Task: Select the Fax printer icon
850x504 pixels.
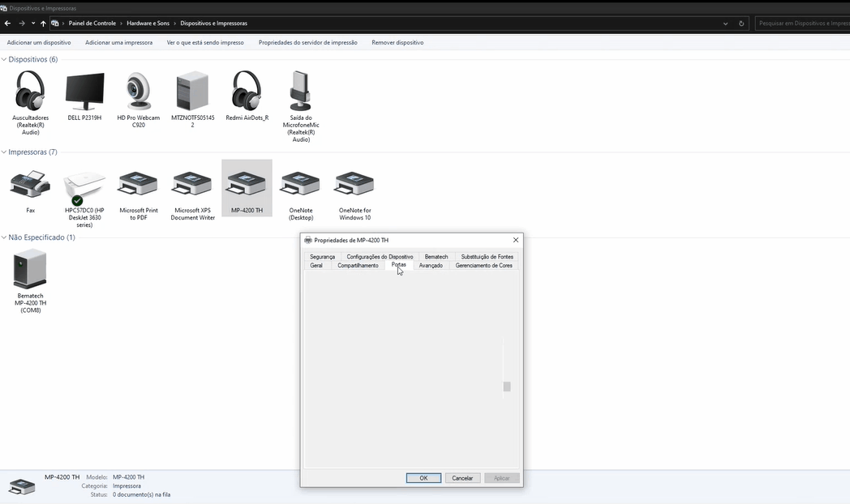Action: point(30,184)
